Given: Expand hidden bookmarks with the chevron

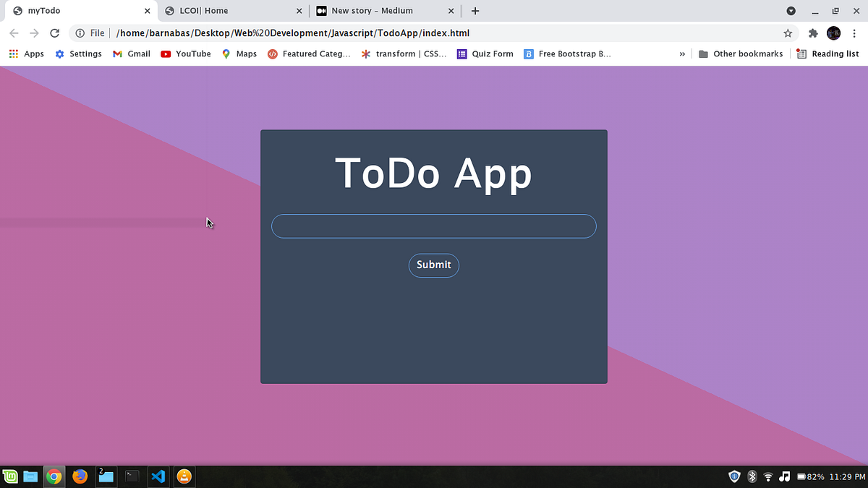Looking at the screenshot, I should [681, 53].
